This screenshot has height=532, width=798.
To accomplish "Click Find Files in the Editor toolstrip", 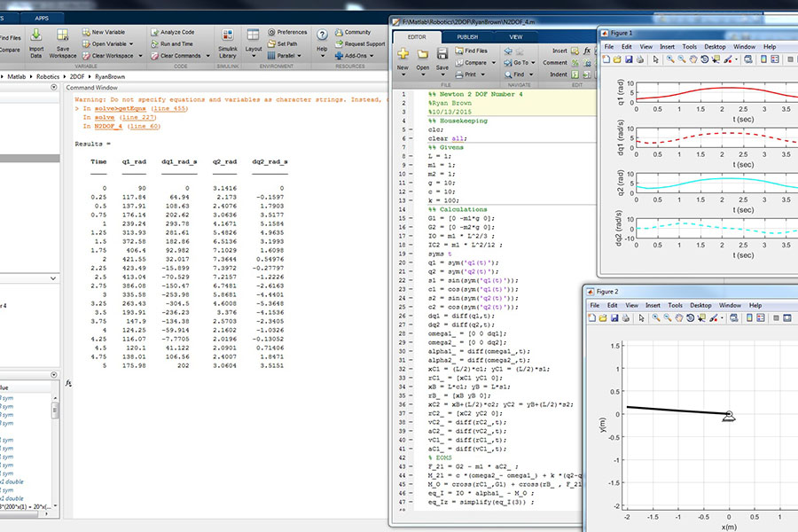I will 472,51.
